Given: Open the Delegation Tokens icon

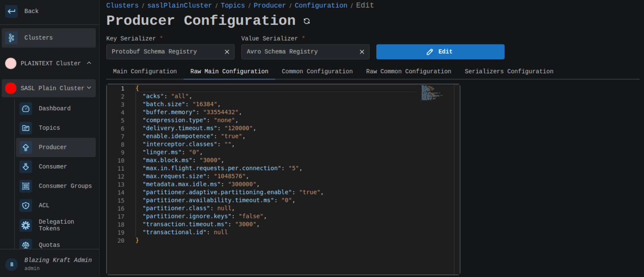Looking at the screenshot, I should [26, 225].
